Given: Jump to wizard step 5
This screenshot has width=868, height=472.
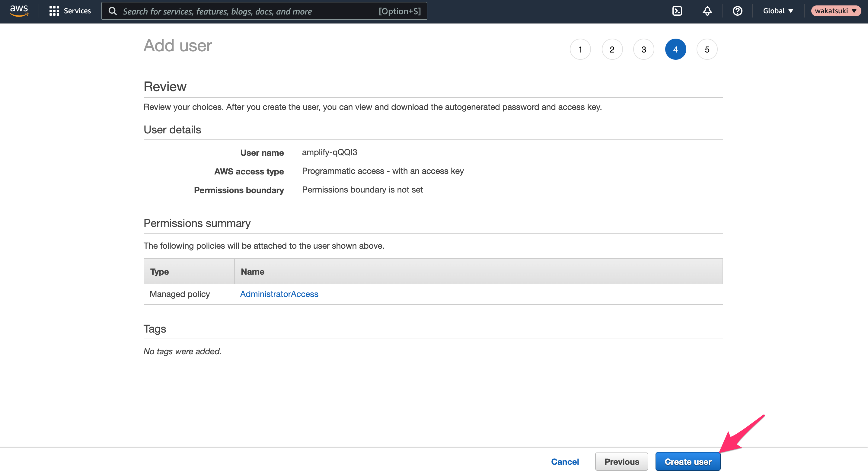Looking at the screenshot, I should (707, 49).
